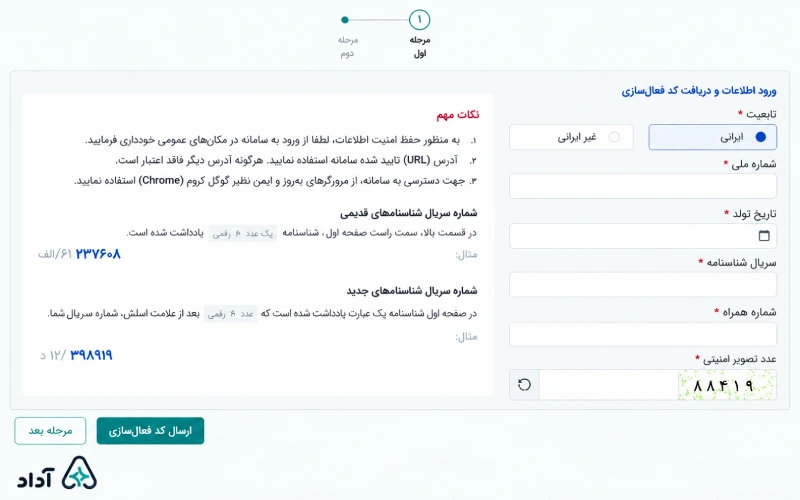Click the تاریخ تولد date field
800x500 pixels.
pyautogui.click(x=643, y=236)
